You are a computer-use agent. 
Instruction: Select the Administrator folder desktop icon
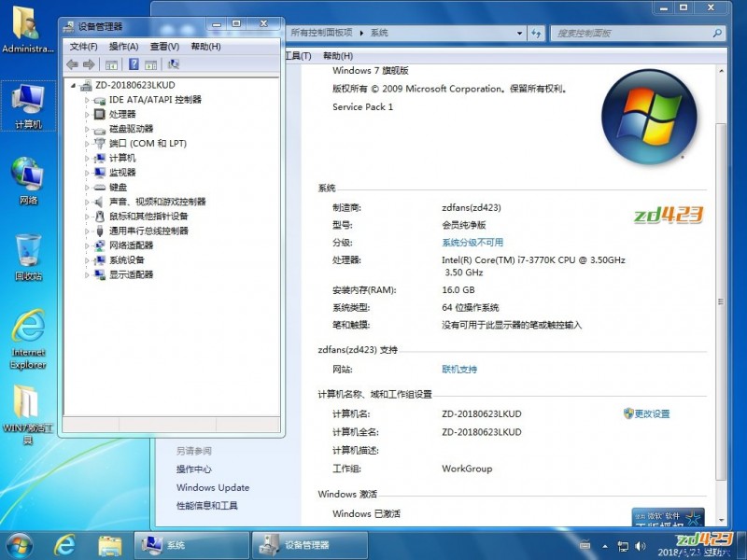28,30
